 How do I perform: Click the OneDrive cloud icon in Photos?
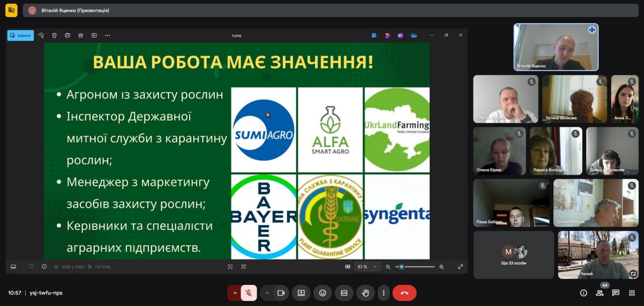point(414,36)
